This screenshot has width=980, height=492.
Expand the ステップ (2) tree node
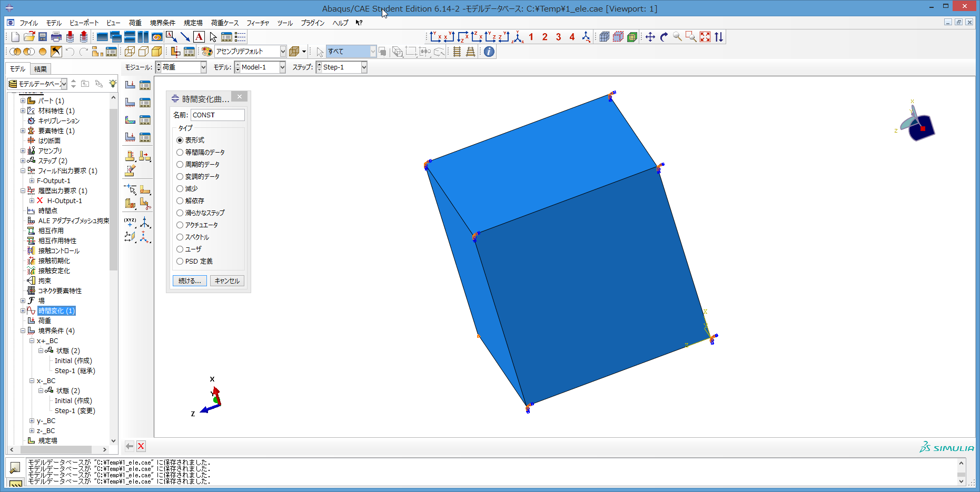[x=23, y=160]
